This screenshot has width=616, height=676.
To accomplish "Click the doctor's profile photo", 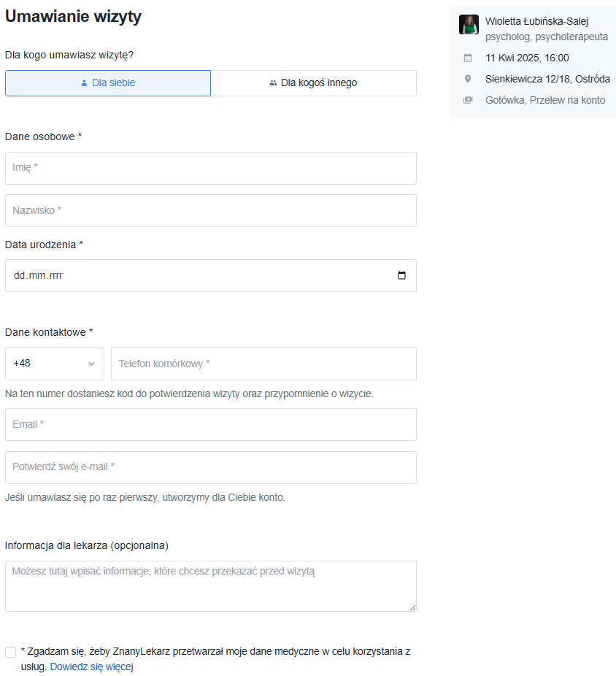I will 469,25.
